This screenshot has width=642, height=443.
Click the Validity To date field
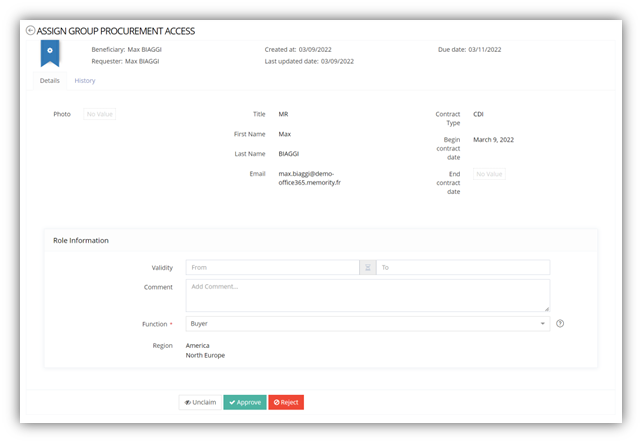tap(463, 267)
